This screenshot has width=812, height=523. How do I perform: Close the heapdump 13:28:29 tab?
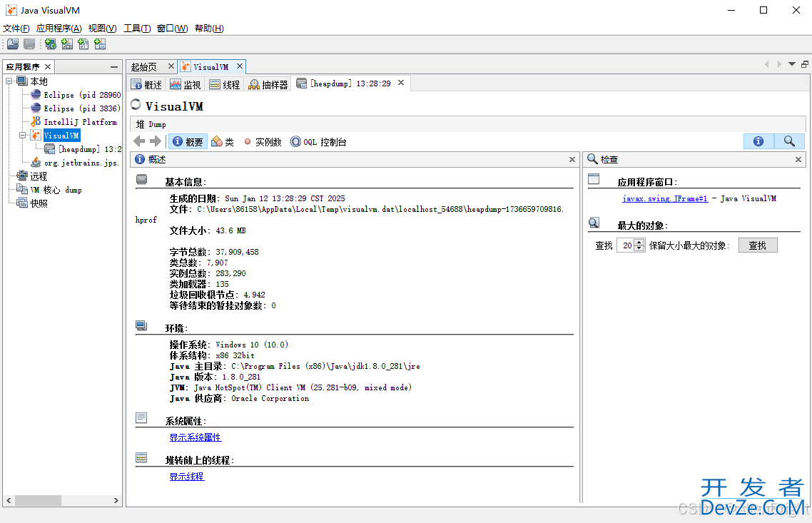tap(401, 83)
